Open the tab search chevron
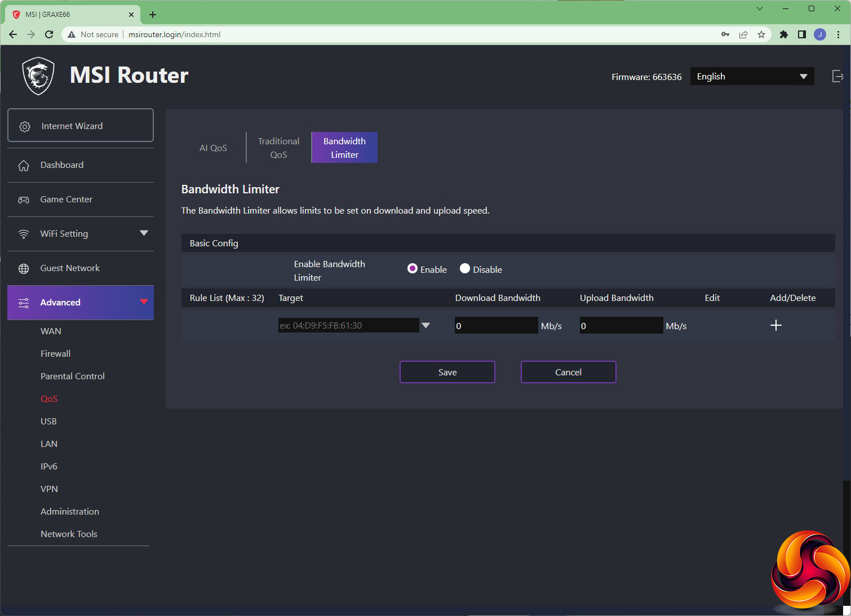The width and height of the screenshot is (851, 616). (760, 8)
